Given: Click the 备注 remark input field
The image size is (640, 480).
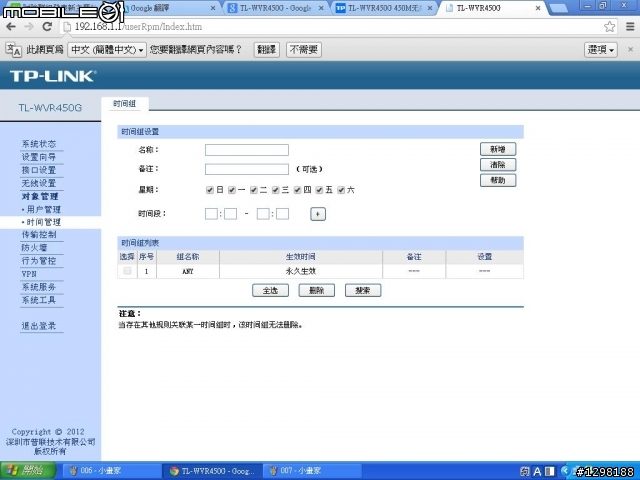Looking at the screenshot, I should [x=247, y=169].
